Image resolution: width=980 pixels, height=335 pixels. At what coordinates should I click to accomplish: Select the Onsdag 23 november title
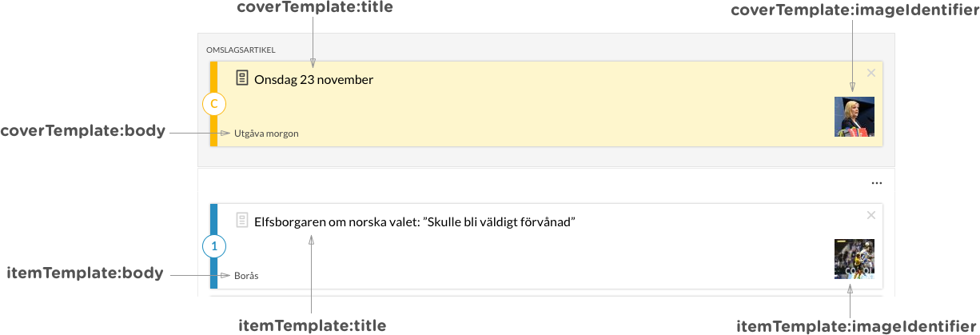tap(313, 80)
